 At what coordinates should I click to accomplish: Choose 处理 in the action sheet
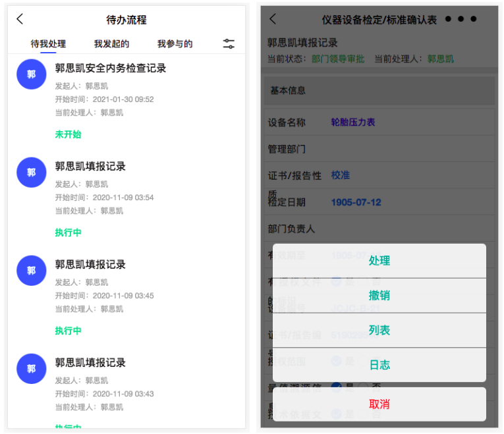(x=379, y=261)
